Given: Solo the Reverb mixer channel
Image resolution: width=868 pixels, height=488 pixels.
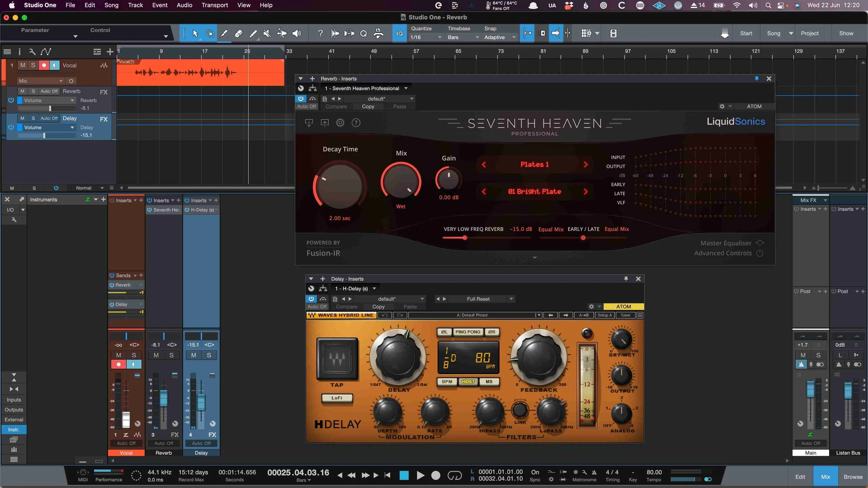Looking at the screenshot, I should pyautogui.click(x=172, y=355).
